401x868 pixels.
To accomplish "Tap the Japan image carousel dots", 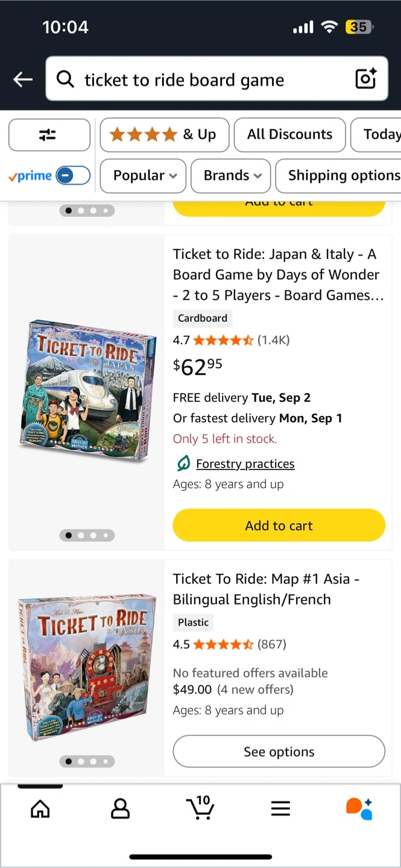I will pyautogui.click(x=87, y=535).
